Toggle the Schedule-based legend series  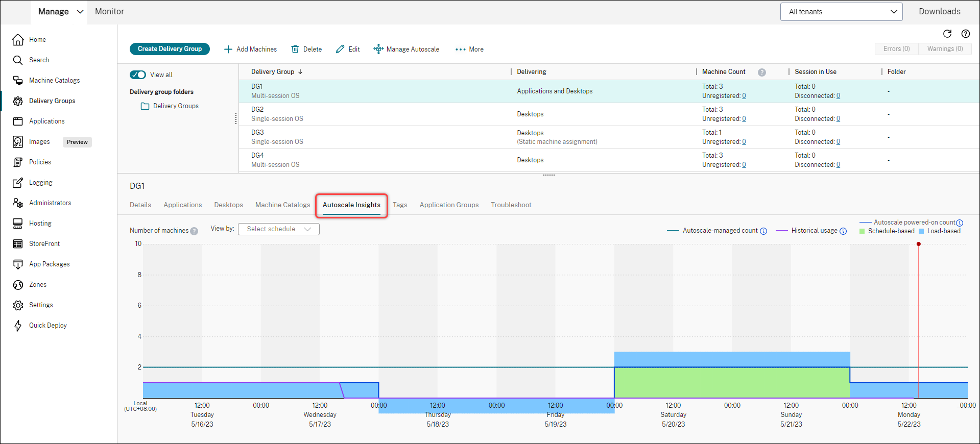887,231
